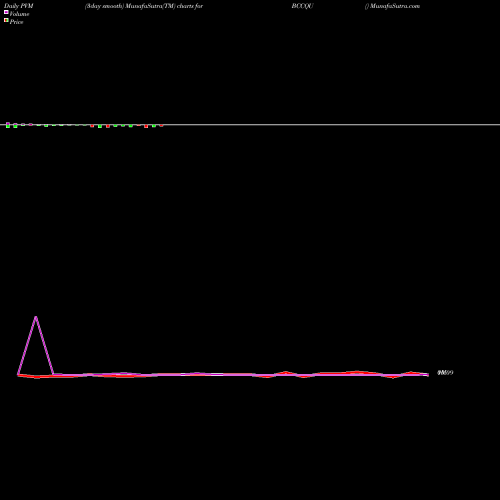Screen dimensions: 500x500
Task: Click the red-green Price legend swatch
Action: pos(6,20)
